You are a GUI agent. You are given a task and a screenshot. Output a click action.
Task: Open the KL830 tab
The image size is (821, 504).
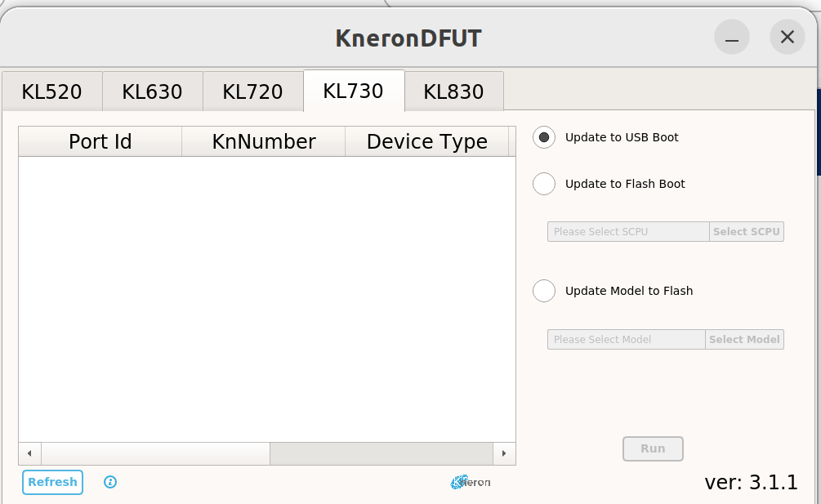coord(454,91)
